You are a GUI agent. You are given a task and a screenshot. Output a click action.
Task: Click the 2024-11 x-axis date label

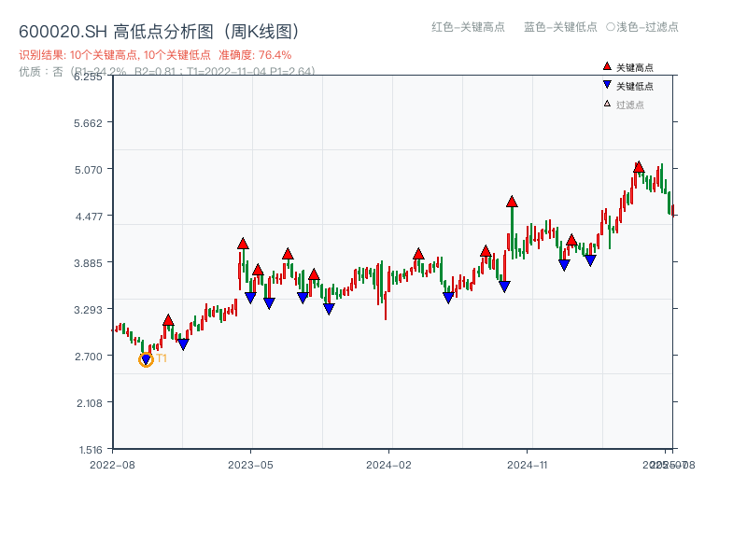coord(527,464)
